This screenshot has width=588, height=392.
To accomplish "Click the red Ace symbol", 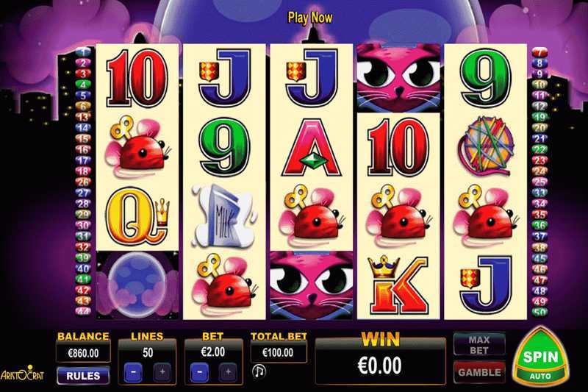I will [x=311, y=148].
